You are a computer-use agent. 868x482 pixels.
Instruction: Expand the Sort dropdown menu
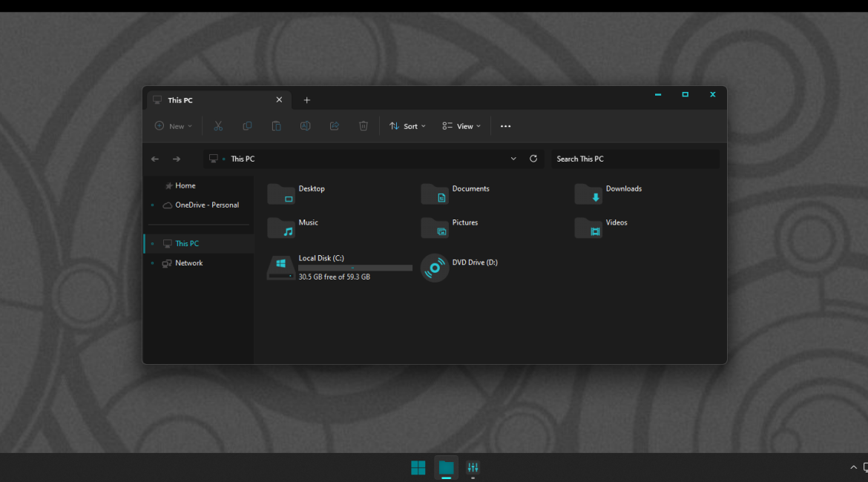tap(407, 126)
